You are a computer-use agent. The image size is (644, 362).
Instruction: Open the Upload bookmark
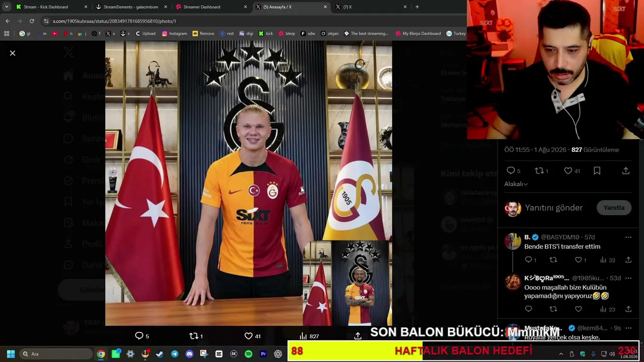[145, 34]
